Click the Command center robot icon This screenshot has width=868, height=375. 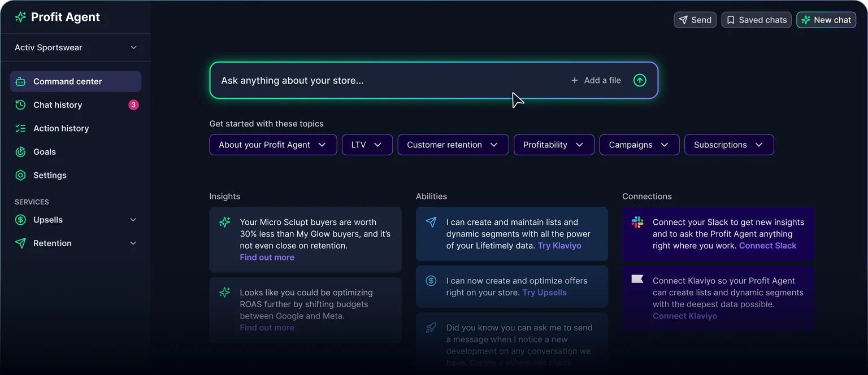(20, 81)
